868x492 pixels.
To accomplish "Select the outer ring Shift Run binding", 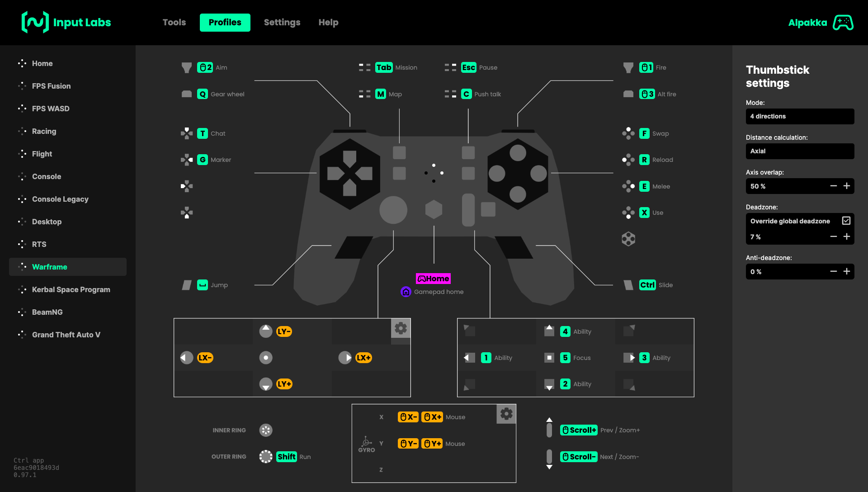I will (287, 457).
